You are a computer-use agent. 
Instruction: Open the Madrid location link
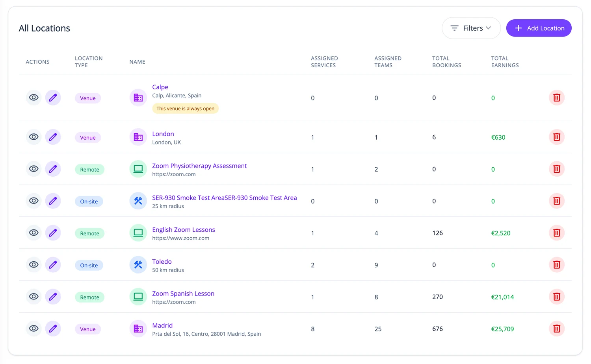(x=162, y=325)
